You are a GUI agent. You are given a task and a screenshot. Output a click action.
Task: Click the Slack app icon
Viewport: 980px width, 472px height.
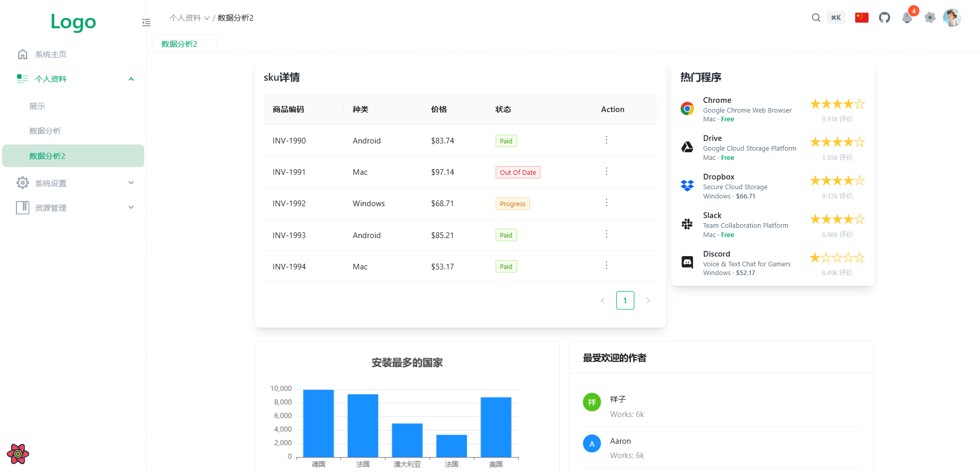click(687, 224)
